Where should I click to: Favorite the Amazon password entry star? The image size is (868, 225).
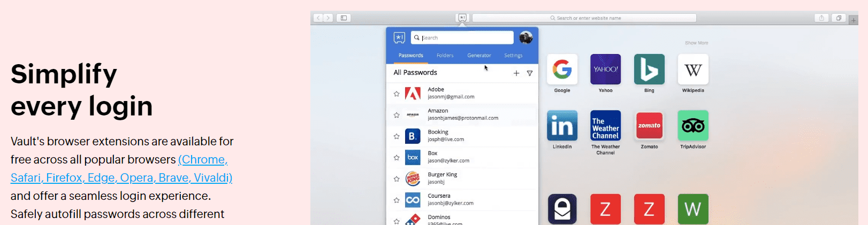pos(397,115)
